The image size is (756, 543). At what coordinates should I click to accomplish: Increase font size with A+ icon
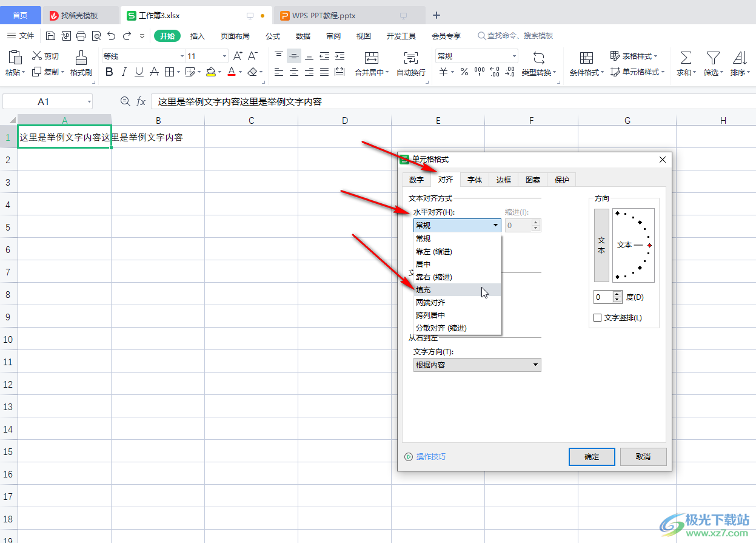[x=238, y=56]
